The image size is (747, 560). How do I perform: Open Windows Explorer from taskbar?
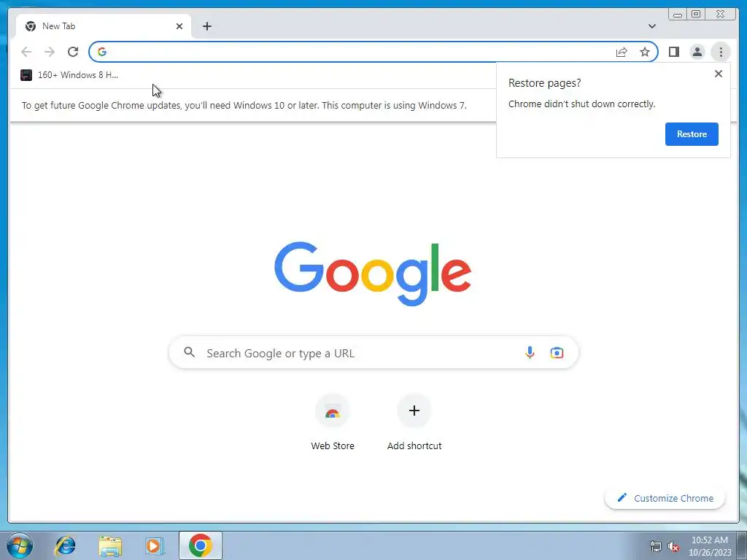(110, 546)
